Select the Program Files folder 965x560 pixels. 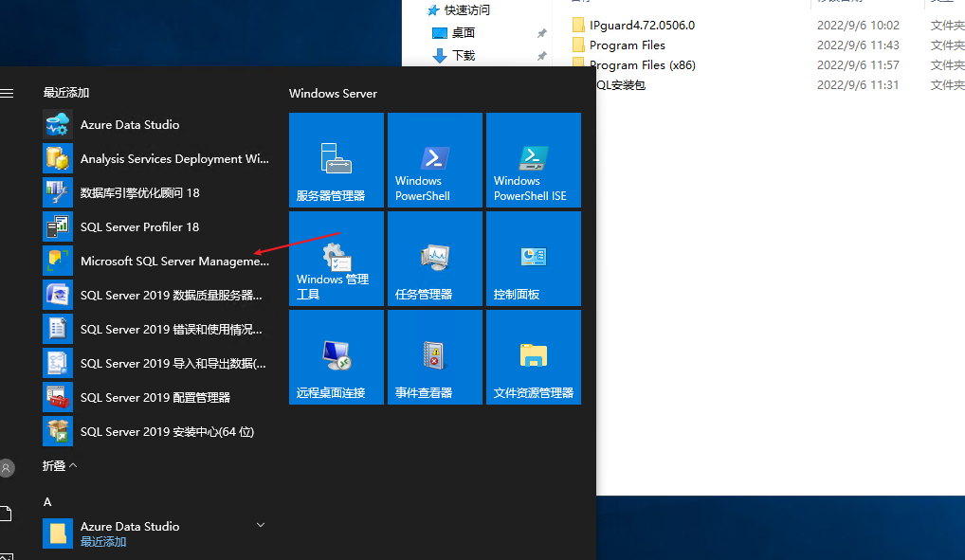coord(628,45)
